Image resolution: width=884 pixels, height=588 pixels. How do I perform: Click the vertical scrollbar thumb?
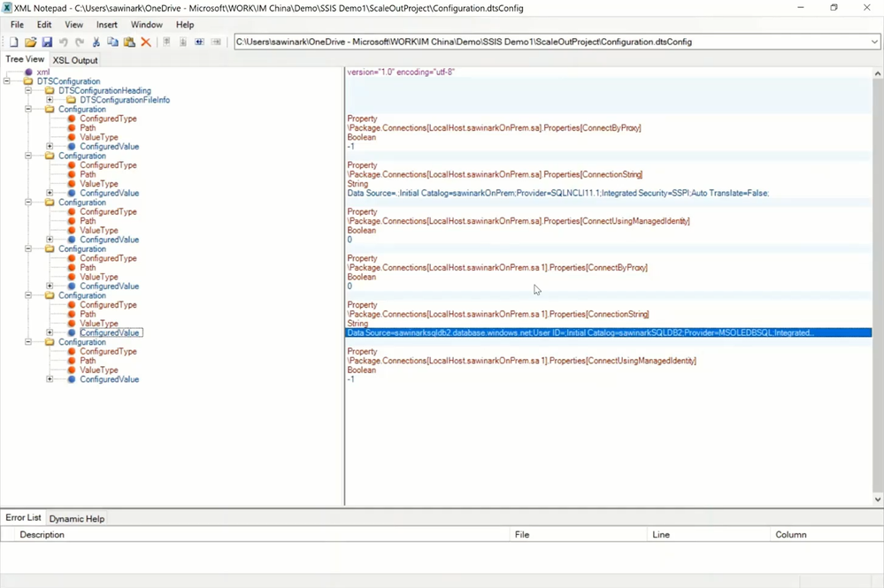pyautogui.click(x=877, y=285)
